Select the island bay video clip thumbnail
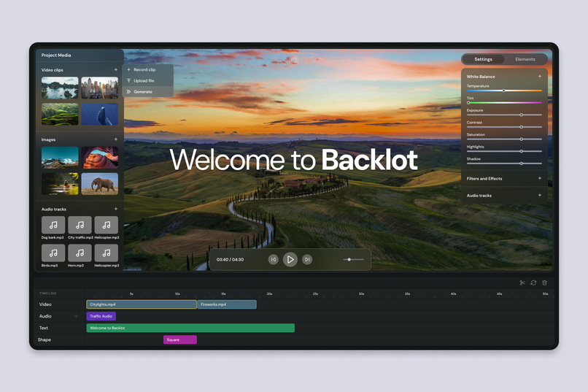The image size is (588, 392). pos(60,88)
